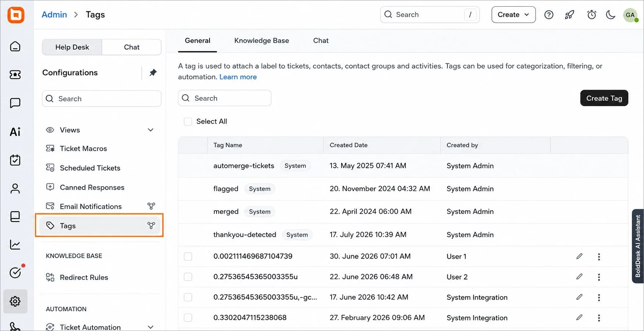The width and height of the screenshot is (644, 331).
Task: Go to Admin breadcrumb link
Action: 54,15
